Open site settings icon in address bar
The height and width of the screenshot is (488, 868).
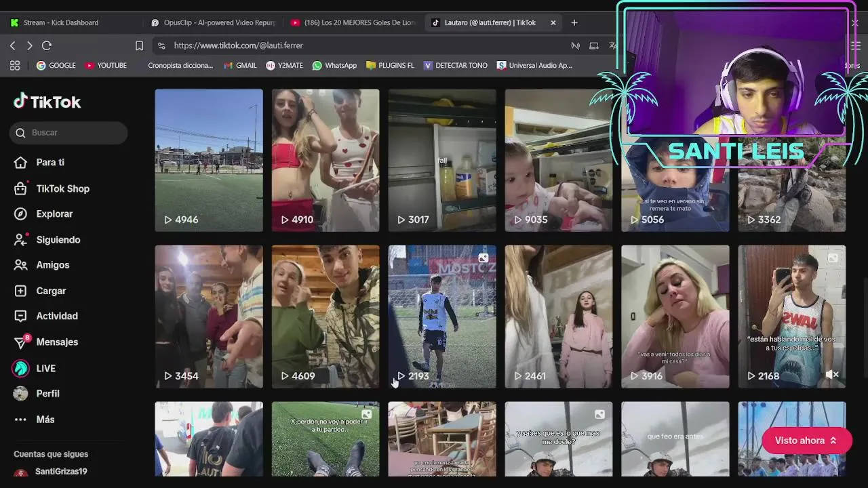click(x=161, y=45)
